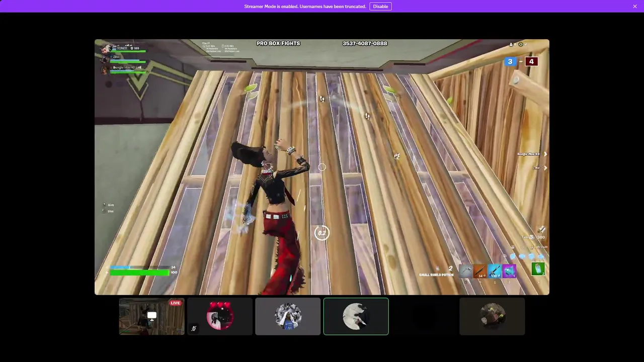Select the rightmost participant tile with dim avatar
This screenshot has width=644, height=362.
(x=492, y=316)
